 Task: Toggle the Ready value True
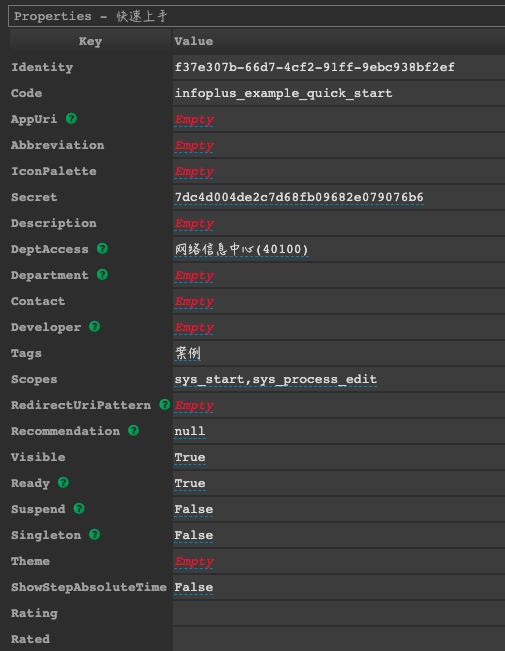190,483
